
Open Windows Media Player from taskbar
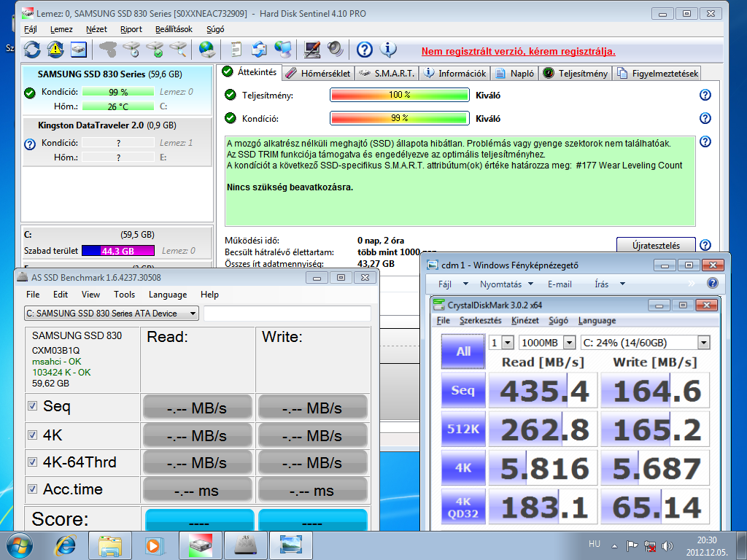155,545
